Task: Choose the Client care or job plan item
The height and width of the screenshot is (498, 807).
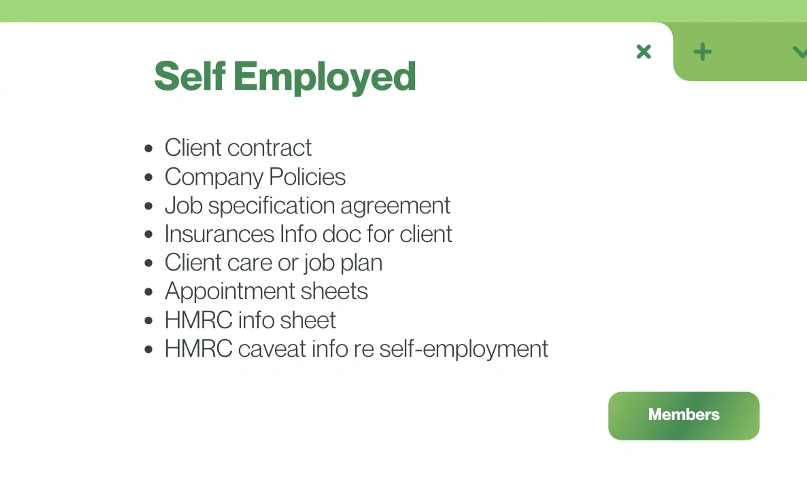Action: tap(273, 263)
